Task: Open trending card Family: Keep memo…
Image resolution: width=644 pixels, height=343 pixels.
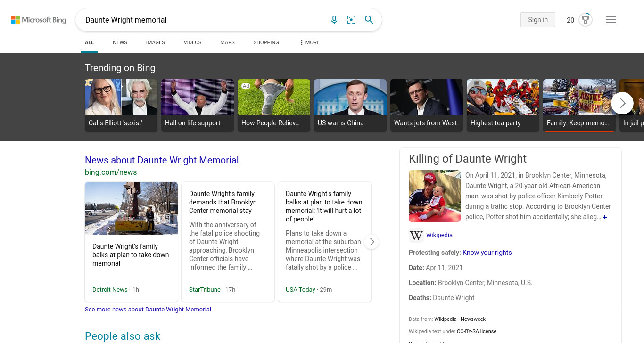Action: click(x=579, y=105)
